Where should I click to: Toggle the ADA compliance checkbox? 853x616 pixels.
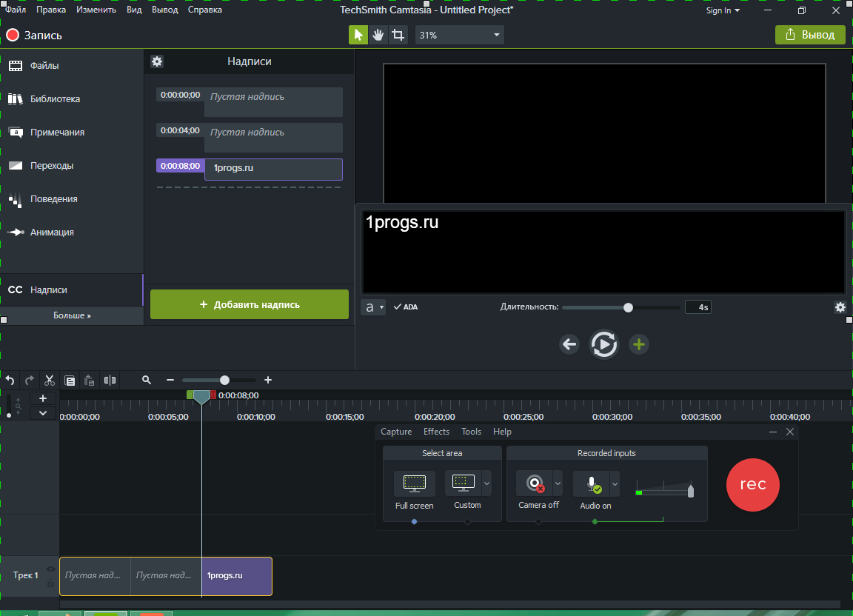[x=406, y=306]
